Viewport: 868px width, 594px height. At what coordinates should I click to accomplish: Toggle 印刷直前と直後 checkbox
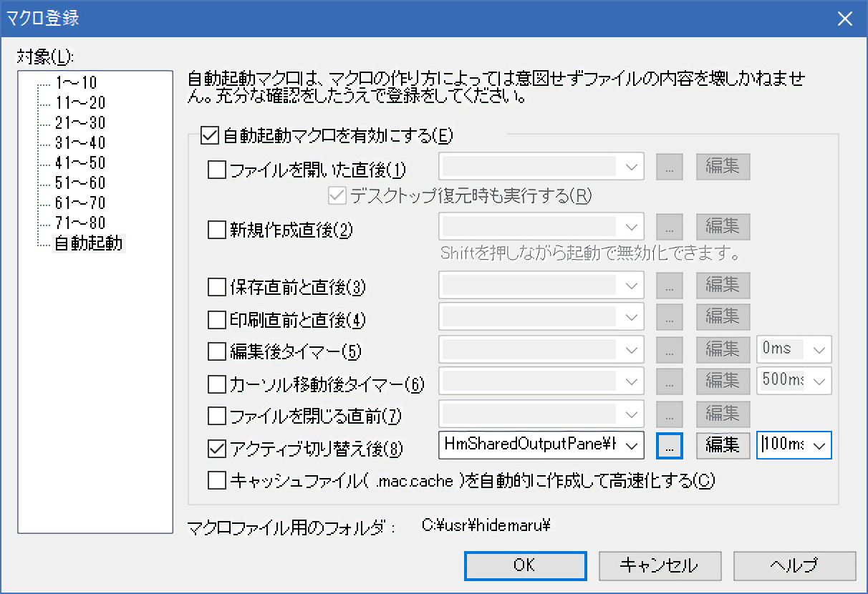point(216,318)
